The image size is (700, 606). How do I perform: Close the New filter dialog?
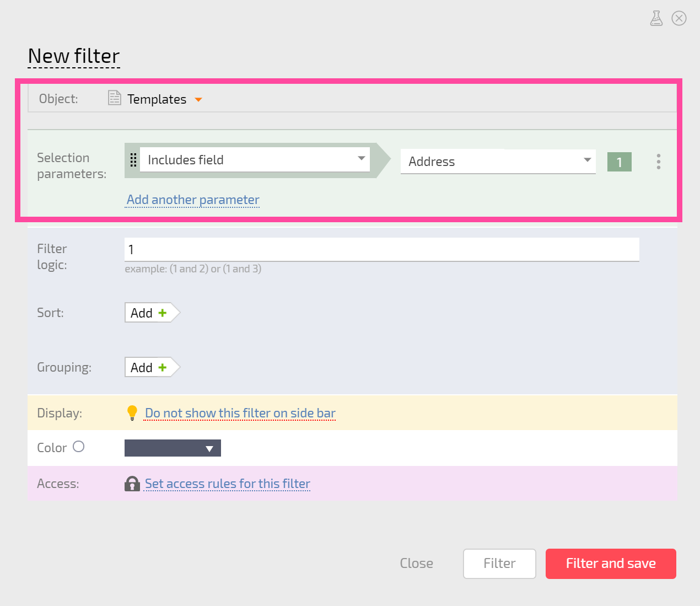point(679,18)
